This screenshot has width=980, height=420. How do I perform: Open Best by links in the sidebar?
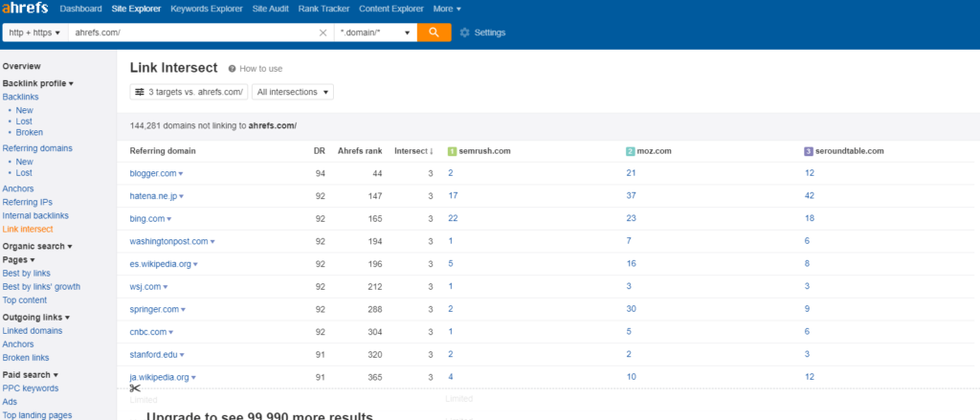(x=26, y=273)
